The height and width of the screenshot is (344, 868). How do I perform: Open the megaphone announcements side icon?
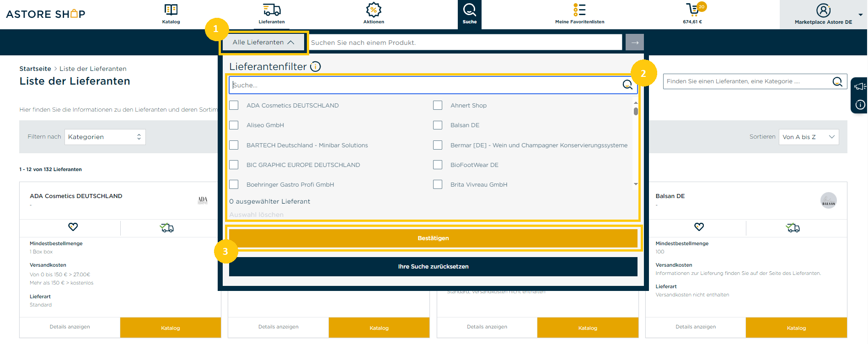(x=860, y=86)
